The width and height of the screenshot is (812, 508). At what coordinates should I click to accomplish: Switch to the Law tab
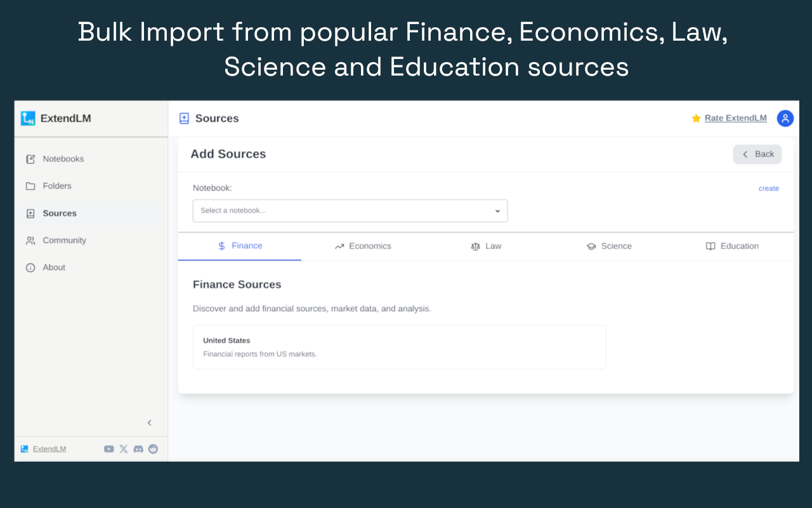486,246
